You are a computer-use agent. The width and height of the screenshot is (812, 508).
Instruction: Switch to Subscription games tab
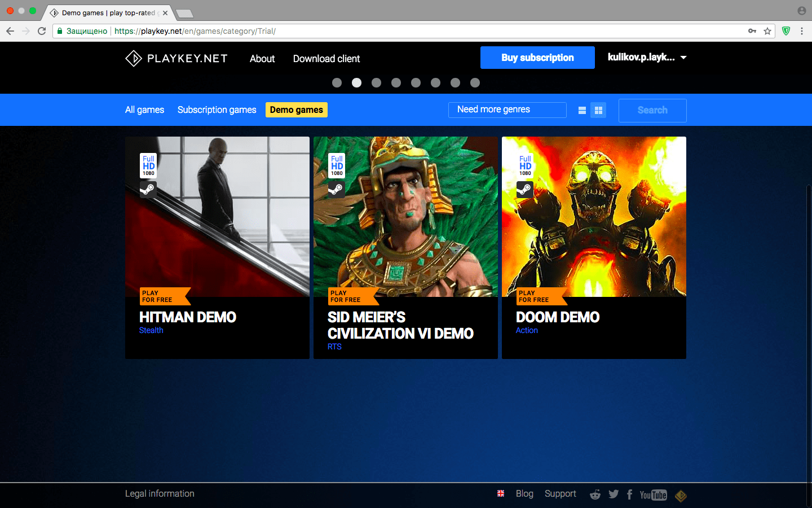217,110
